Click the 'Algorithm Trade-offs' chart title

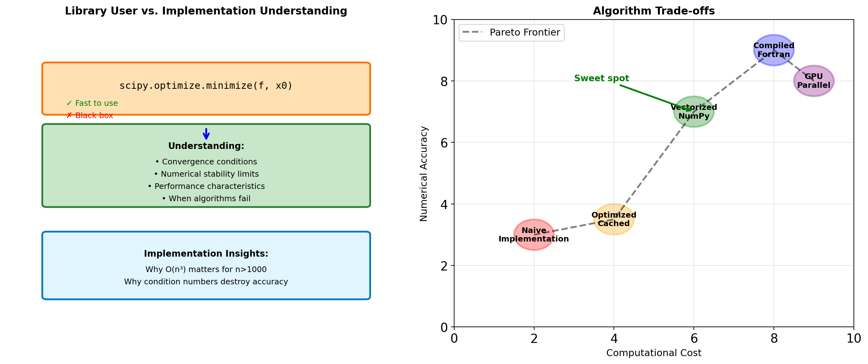pyautogui.click(x=654, y=11)
